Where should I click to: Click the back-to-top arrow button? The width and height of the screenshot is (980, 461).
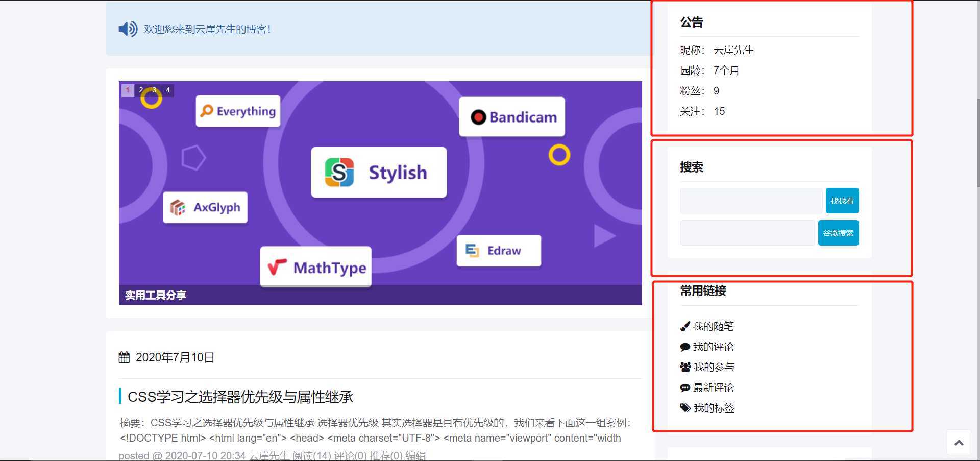tap(959, 443)
